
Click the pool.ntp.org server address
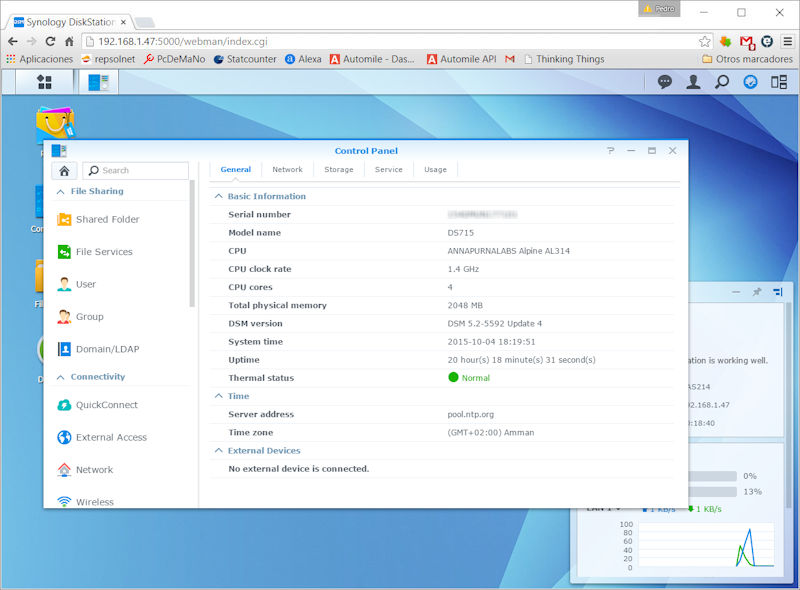click(470, 414)
